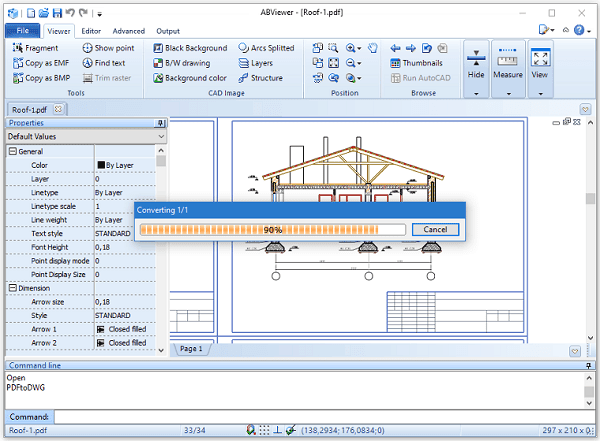Open the File menu
This screenshot has width=600, height=441.
pyautogui.click(x=23, y=31)
